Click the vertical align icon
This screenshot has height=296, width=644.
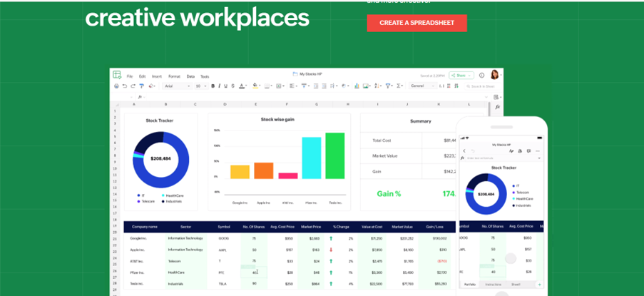tap(304, 86)
